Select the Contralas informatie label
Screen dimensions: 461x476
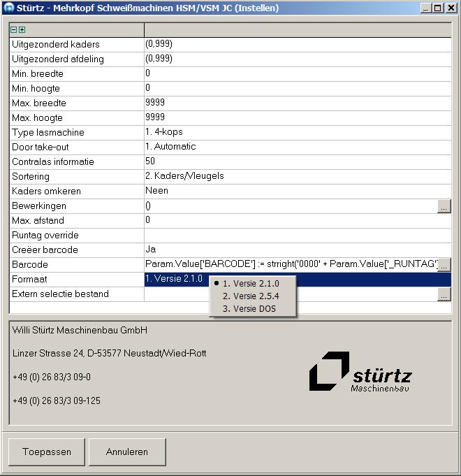(x=53, y=161)
